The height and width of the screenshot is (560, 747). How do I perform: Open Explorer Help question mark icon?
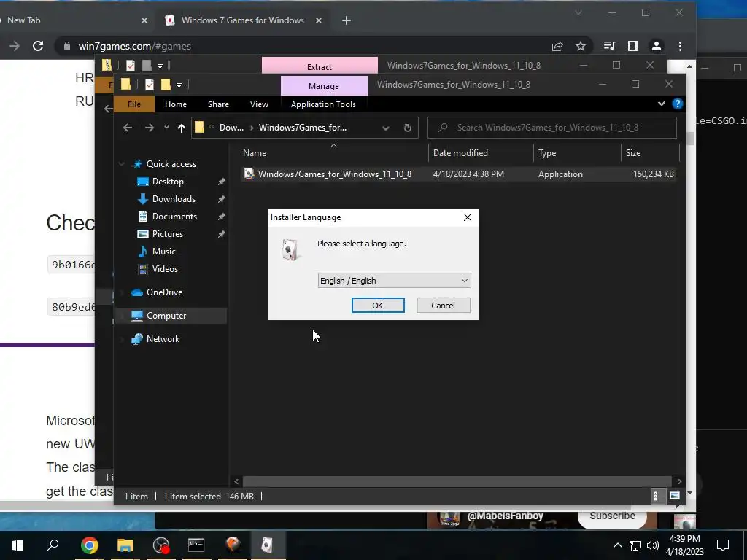(x=677, y=104)
